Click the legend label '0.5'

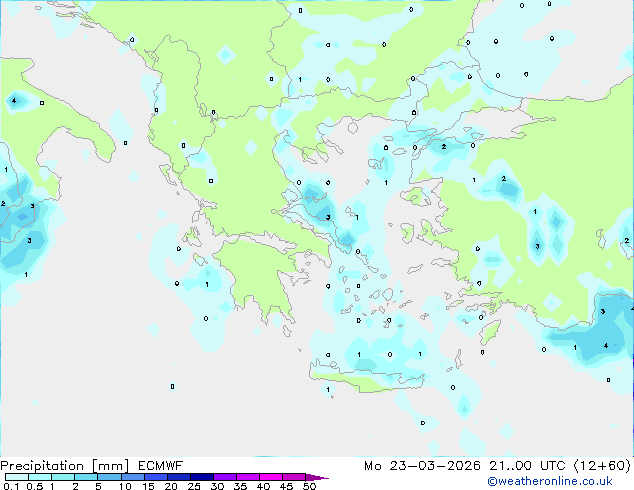coord(35,486)
